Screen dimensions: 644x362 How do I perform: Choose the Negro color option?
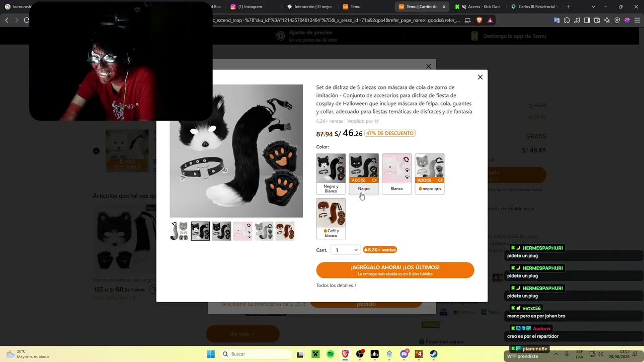[x=364, y=174]
